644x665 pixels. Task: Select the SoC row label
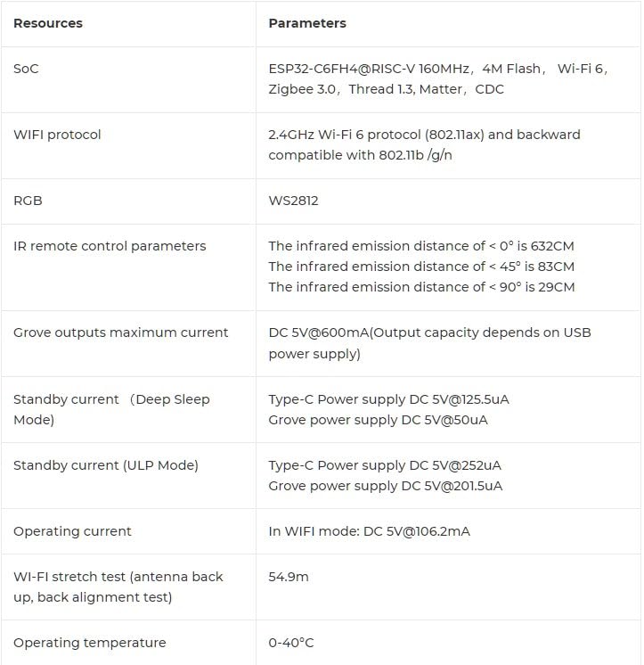(x=26, y=69)
